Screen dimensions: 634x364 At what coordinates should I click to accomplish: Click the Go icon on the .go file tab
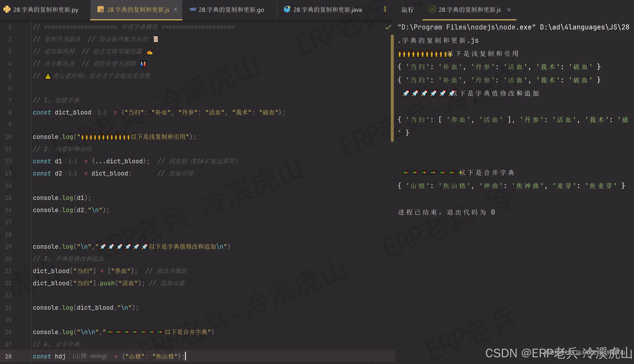(x=192, y=9)
